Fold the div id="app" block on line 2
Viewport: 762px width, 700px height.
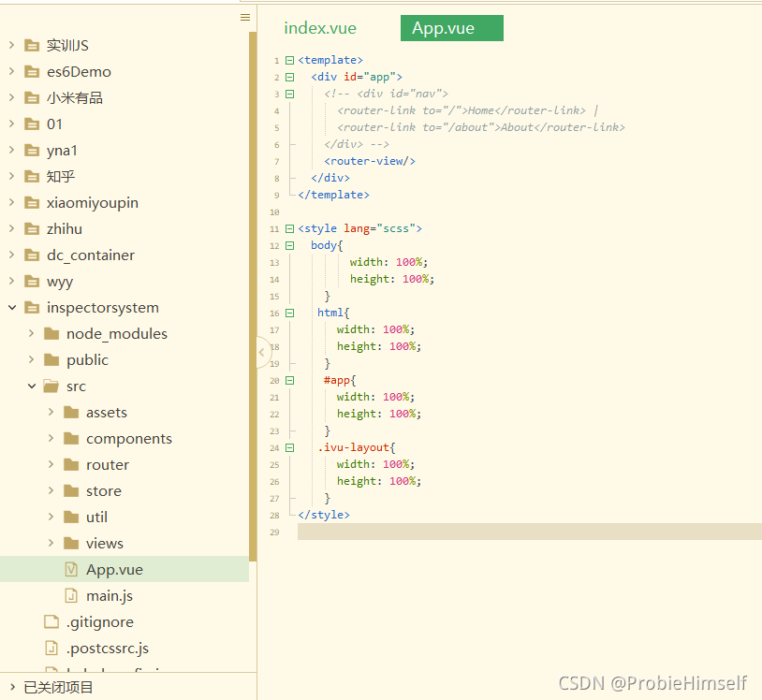[x=289, y=78]
